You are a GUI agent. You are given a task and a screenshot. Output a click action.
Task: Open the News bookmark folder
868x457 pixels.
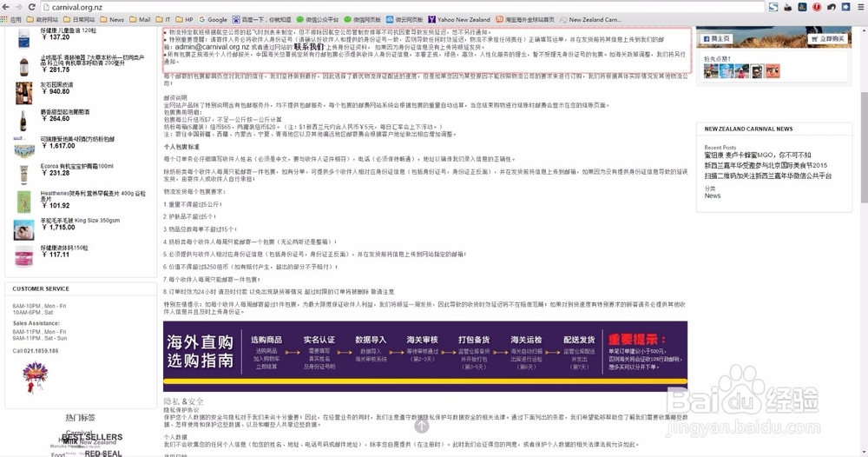coord(112,19)
